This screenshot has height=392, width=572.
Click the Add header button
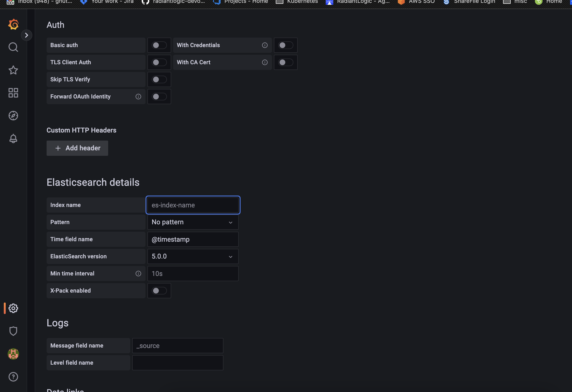tap(77, 148)
